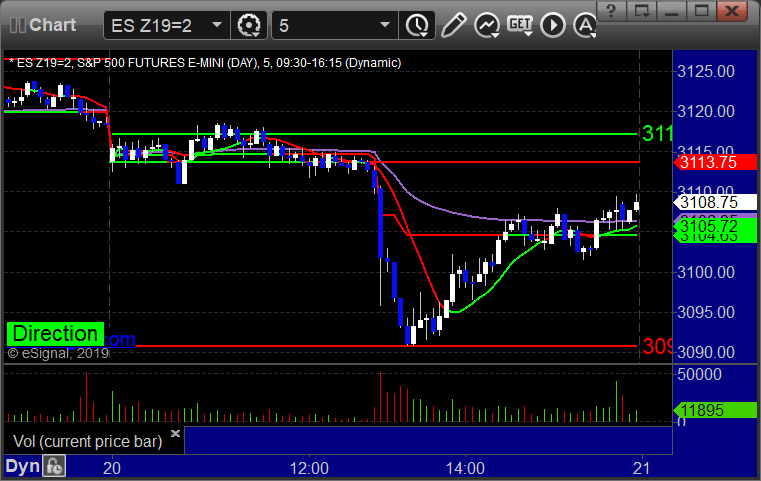Click the 20 date axis label
The height and width of the screenshot is (481, 761).
click(x=112, y=468)
